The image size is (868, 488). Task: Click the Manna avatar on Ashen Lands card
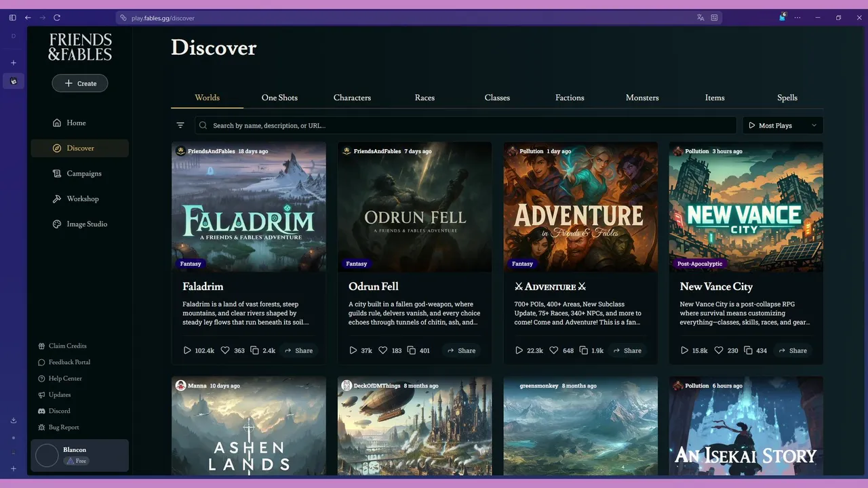180,386
